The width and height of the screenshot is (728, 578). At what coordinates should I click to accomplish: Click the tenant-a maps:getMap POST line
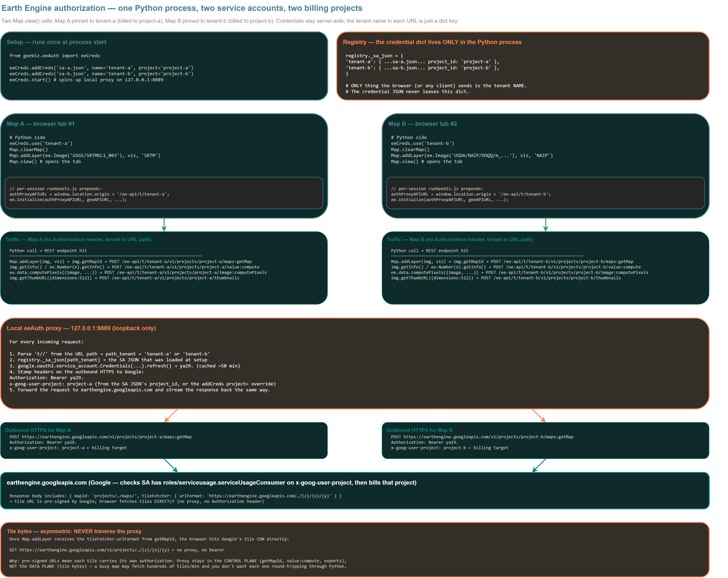(131, 262)
